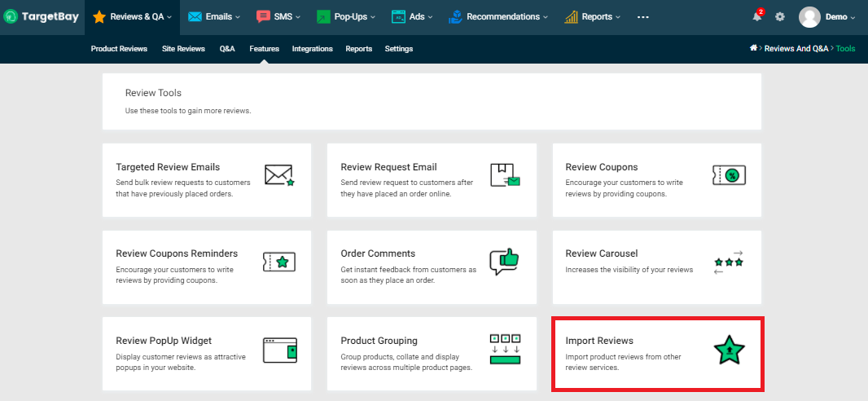This screenshot has width=868, height=401.
Task: Click the SMS speech bubble icon
Action: (264, 16)
